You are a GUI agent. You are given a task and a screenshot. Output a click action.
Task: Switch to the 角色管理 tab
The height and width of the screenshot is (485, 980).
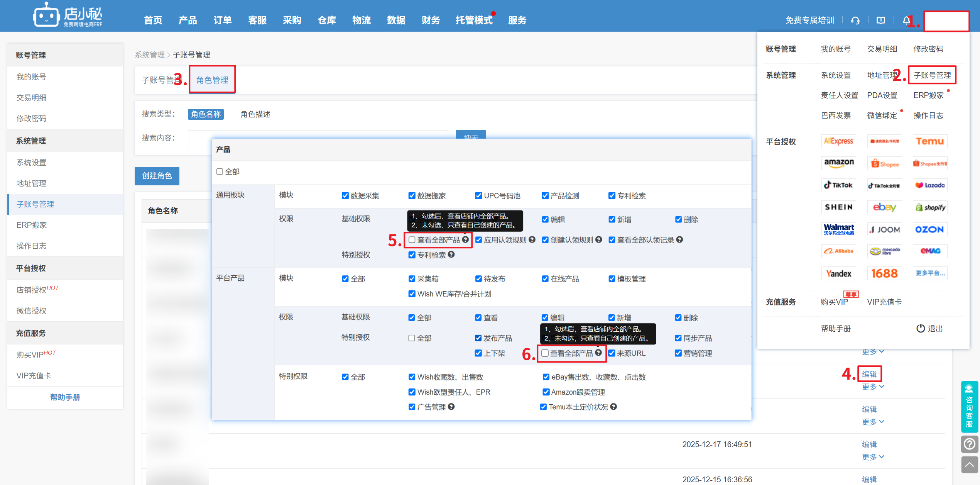click(x=212, y=80)
